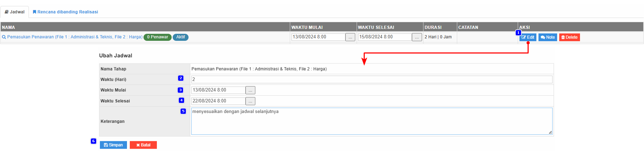
Task: Click the Nama Tahap label
Action: coord(113,69)
